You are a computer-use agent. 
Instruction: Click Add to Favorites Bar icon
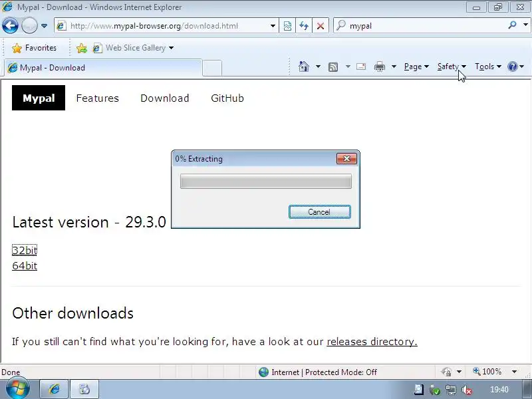(82, 48)
